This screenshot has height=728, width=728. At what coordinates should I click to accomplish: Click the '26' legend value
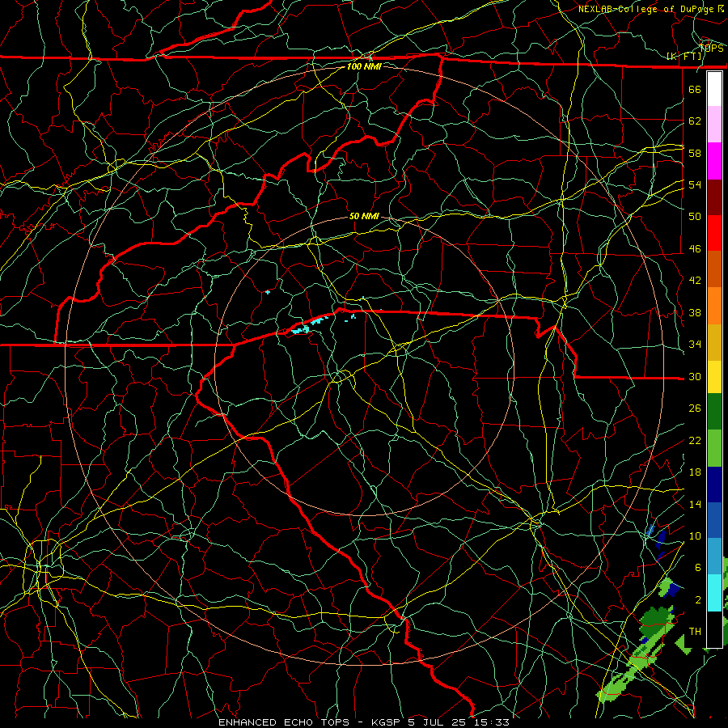pos(695,408)
